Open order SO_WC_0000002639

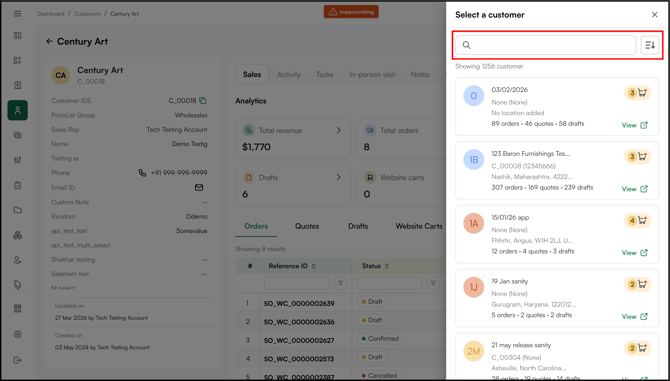[299, 303]
